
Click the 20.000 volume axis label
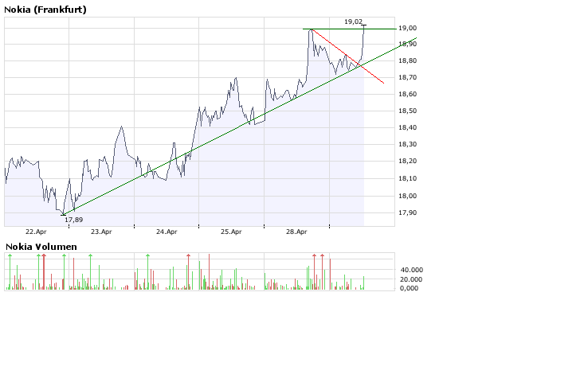pyautogui.click(x=411, y=279)
